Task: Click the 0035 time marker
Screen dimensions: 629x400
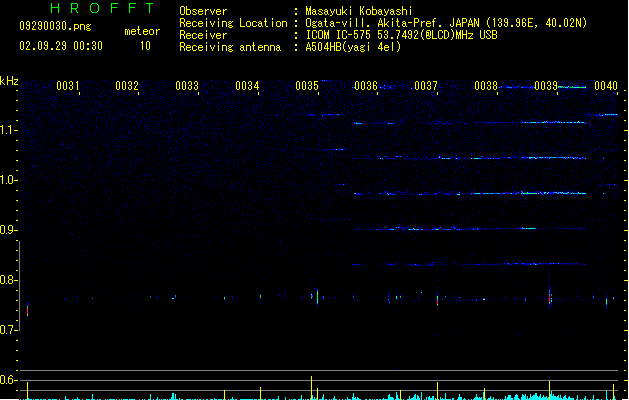Action: pos(307,86)
